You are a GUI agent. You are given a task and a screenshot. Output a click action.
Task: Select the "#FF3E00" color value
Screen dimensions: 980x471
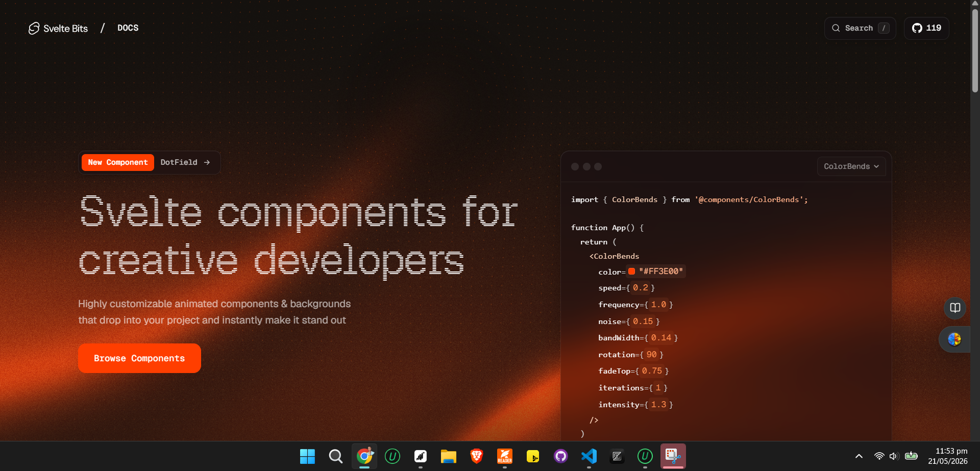click(x=661, y=271)
